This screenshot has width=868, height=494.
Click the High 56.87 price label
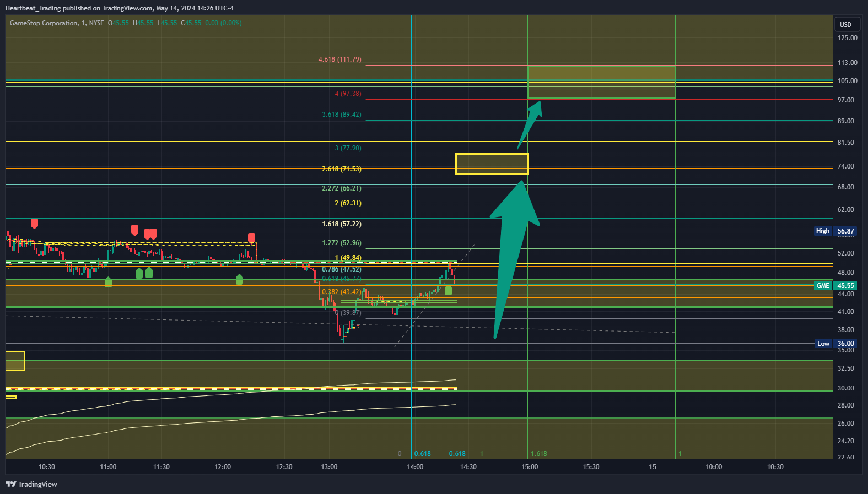click(835, 231)
